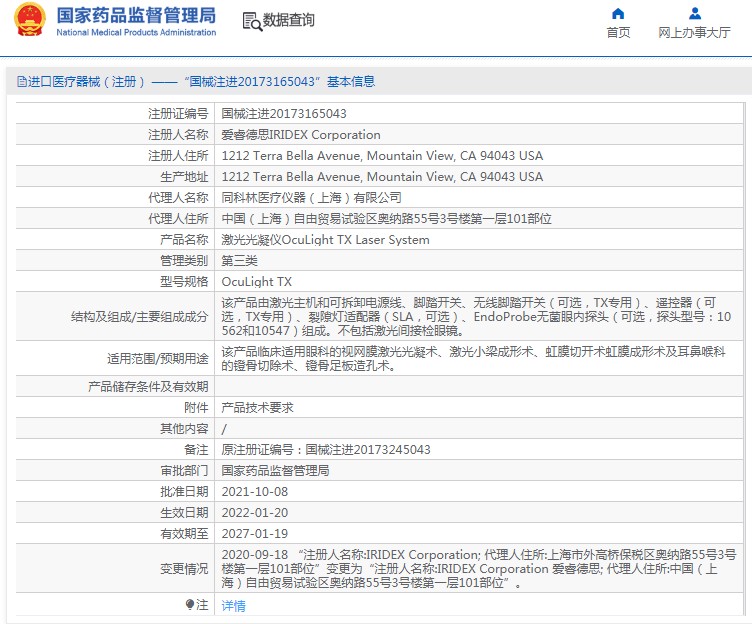Image resolution: width=752 pixels, height=624 pixels.
Task: Click the 其他内容 slash value
Action: (x=224, y=429)
